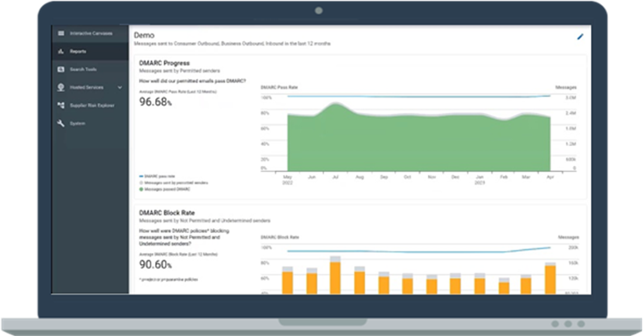Click the System wrench icon
644x336 pixels.
60,124
